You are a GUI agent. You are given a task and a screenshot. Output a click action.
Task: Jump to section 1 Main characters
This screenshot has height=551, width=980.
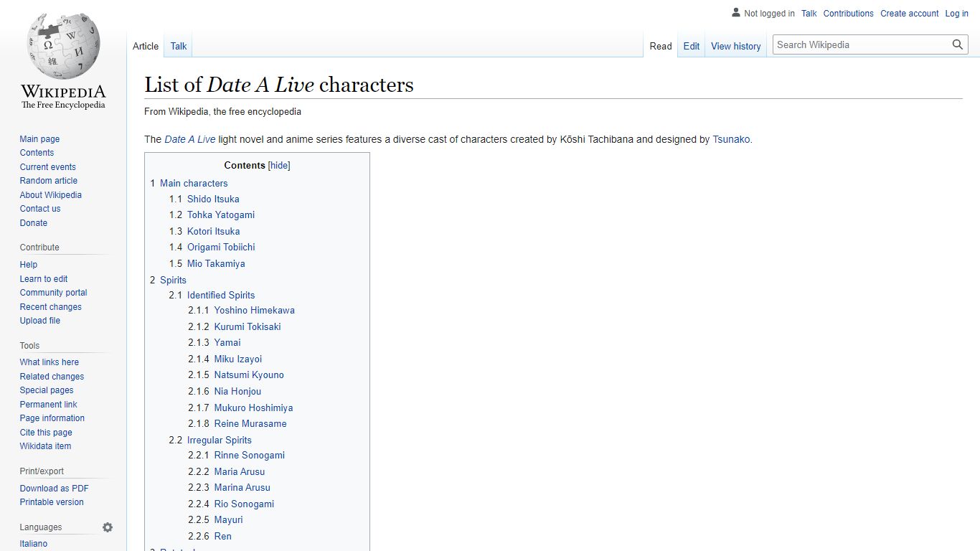point(189,183)
